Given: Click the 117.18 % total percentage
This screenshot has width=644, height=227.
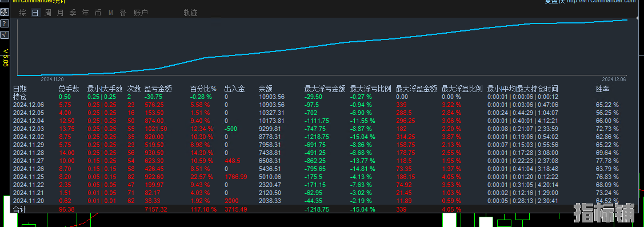Looking at the screenshot, I should coord(203,209).
